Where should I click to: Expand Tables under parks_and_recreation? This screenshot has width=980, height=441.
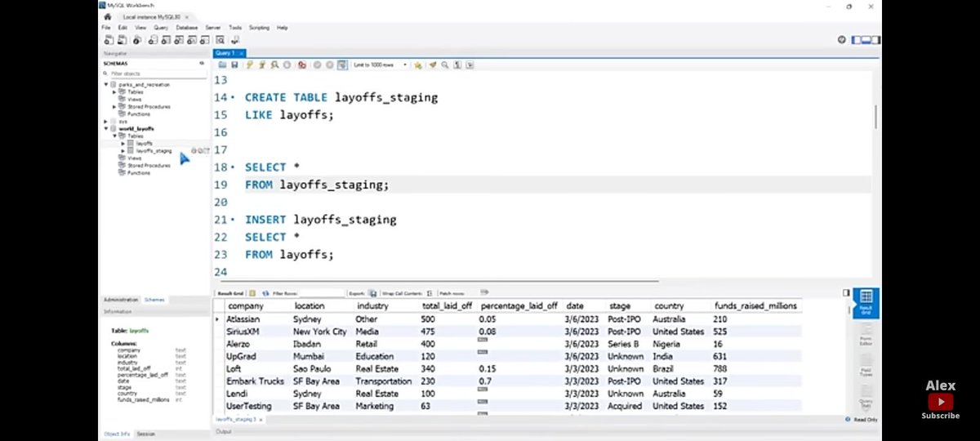pos(114,92)
